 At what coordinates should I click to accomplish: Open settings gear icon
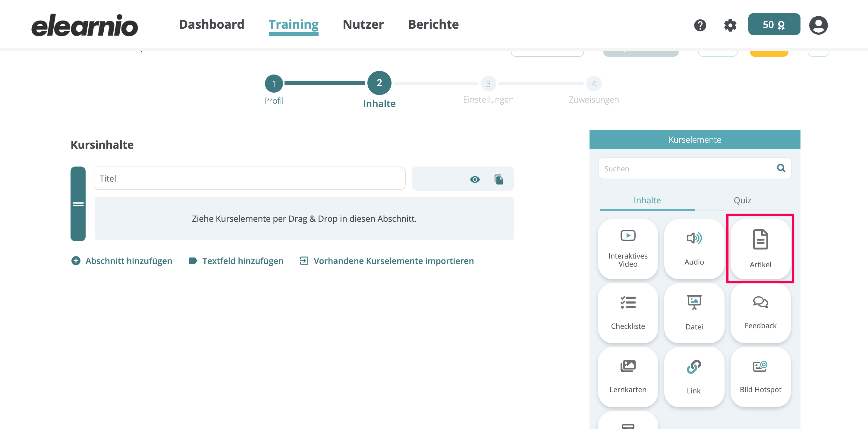pos(730,25)
